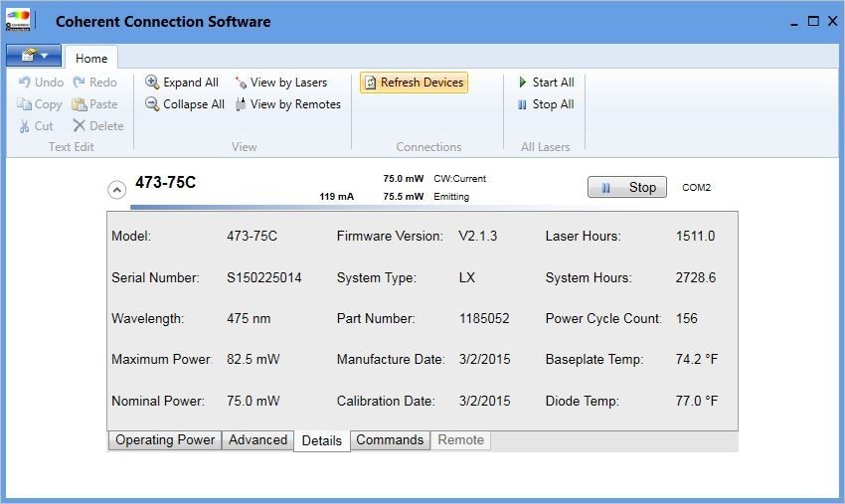Image resolution: width=845 pixels, height=504 pixels.
Task: Click the CW:Current mode label
Action: pos(459,178)
